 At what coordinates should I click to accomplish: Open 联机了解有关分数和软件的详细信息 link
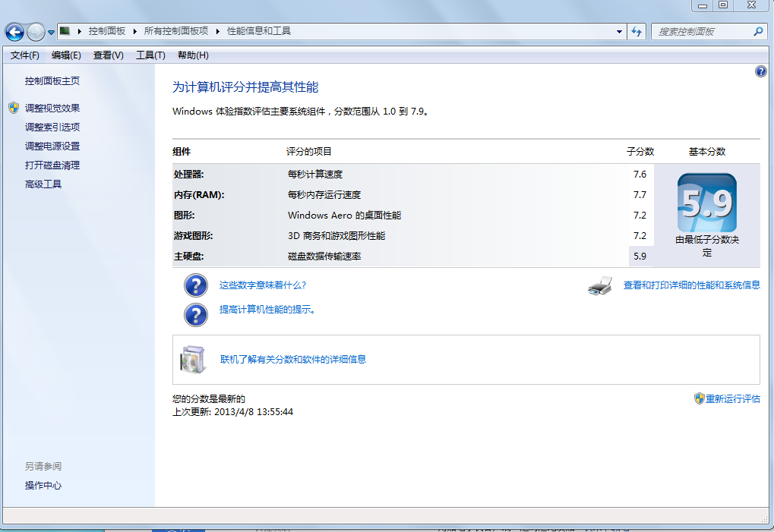tap(293, 360)
